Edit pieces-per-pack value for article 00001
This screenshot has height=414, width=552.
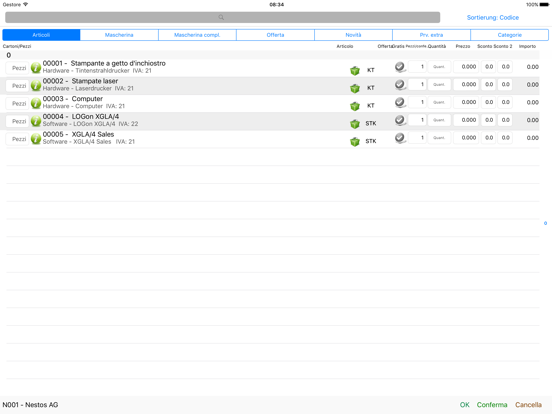click(x=417, y=67)
